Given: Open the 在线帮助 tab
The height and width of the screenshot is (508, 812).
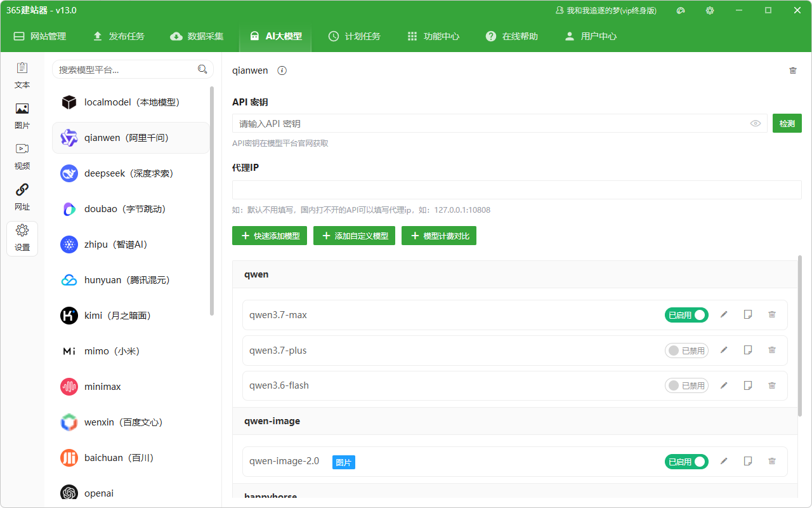Looking at the screenshot, I should pos(512,36).
